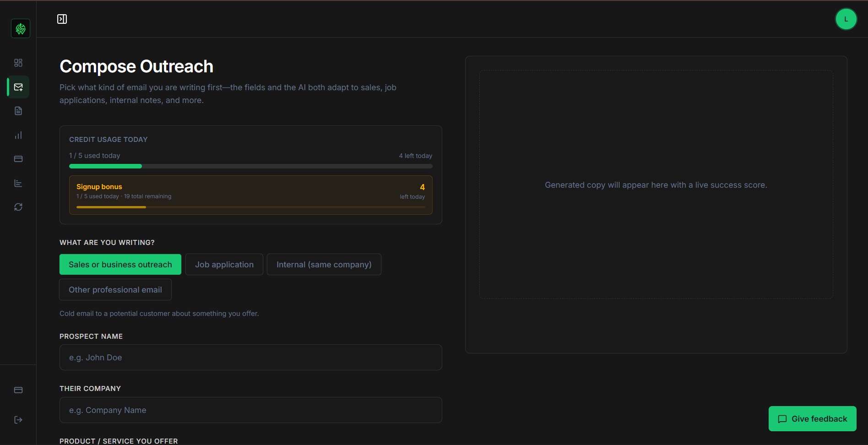Click the refresh sync icon in sidebar

tap(18, 207)
